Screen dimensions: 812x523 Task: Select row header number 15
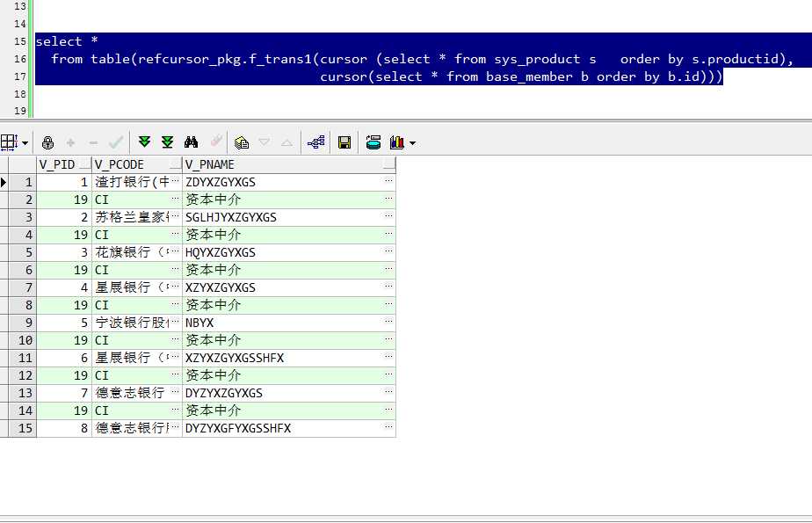coord(23,428)
